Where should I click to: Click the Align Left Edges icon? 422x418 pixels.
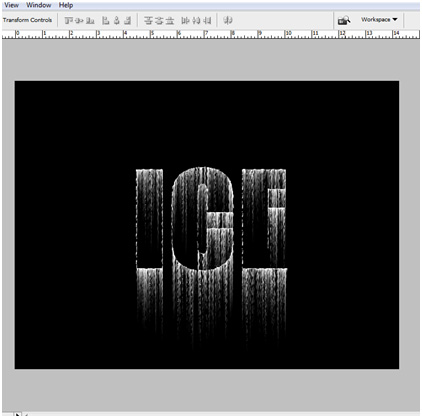(106, 21)
